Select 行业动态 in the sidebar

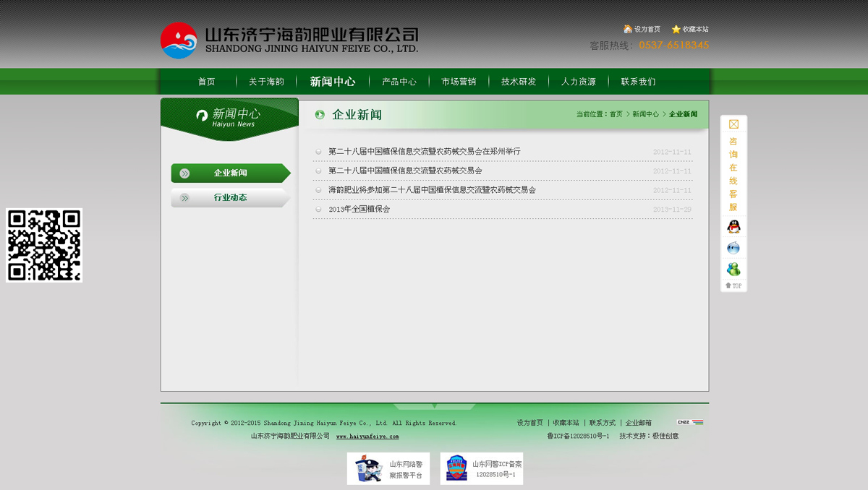point(231,197)
